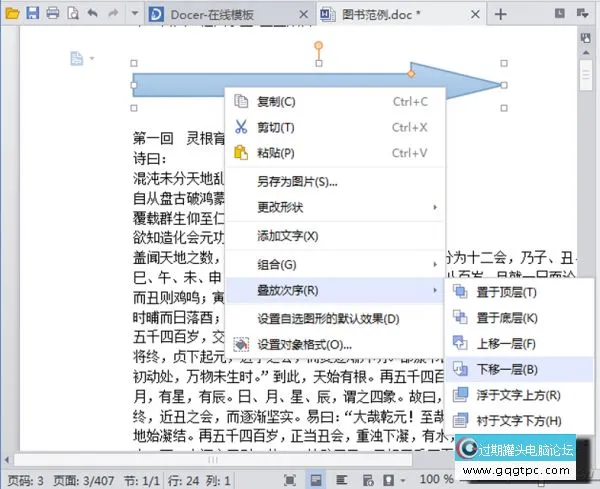The width and height of the screenshot is (600, 489).
Task: Click the horizontal scrollbar left arrow
Action: click(x=7, y=460)
